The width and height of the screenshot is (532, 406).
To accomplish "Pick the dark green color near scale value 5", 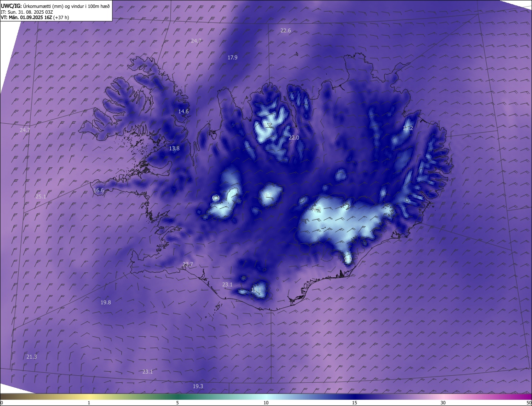I will pyautogui.click(x=177, y=396).
